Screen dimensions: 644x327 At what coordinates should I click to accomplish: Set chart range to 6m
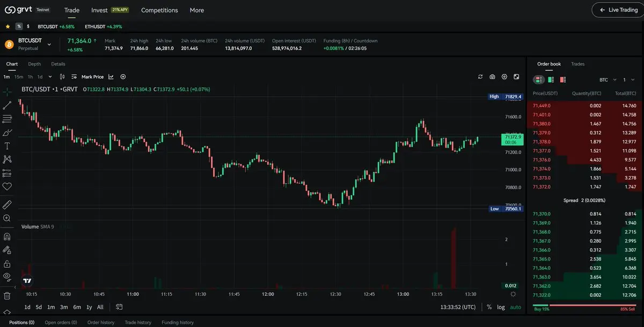(77, 307)
